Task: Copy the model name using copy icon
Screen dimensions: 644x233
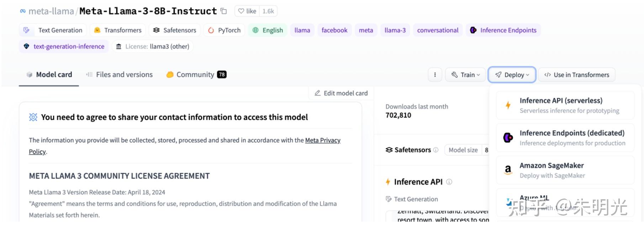Action: pyautogui.click(x=224, y=11)
